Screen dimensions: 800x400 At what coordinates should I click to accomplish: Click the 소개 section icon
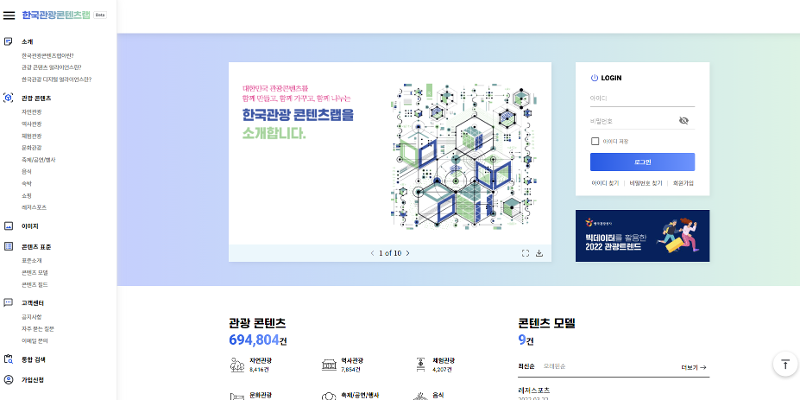pyautogui.click(x=8, y=42)
